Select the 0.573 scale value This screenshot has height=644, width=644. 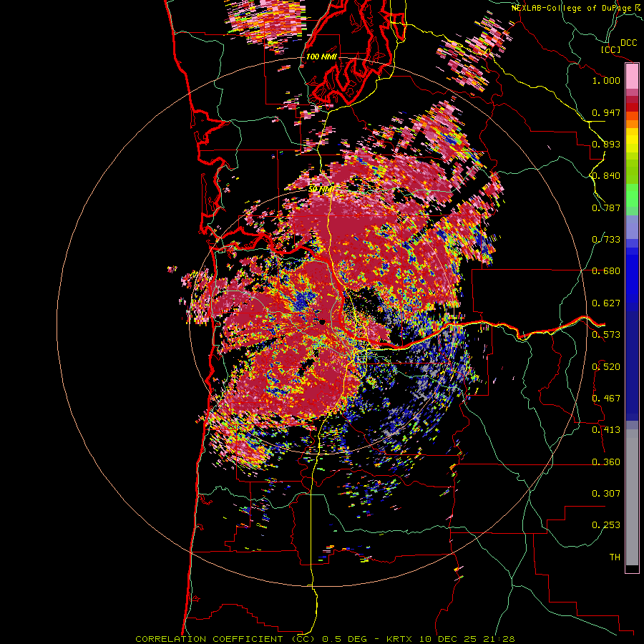pyautogui.click(x=606, y=335)
